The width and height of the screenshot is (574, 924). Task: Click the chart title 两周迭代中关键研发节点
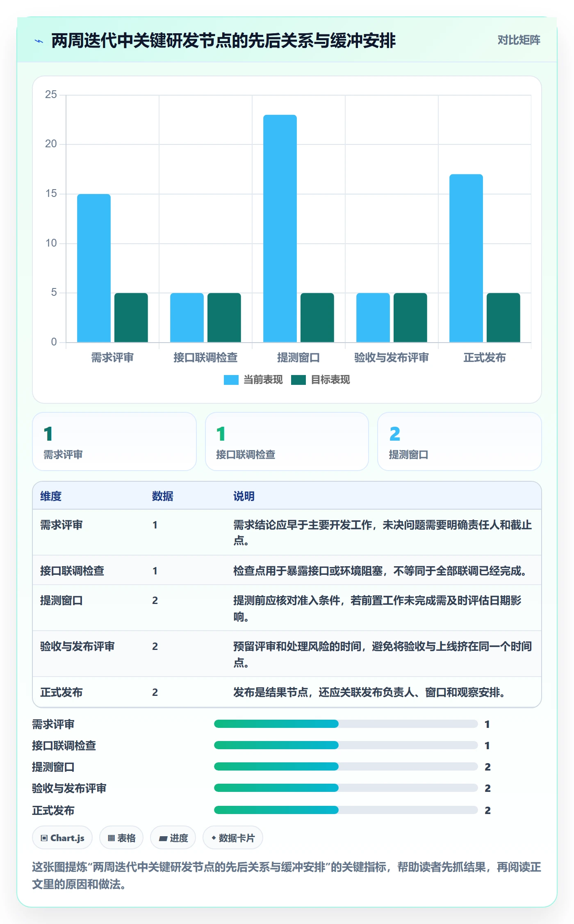point(223,41)
